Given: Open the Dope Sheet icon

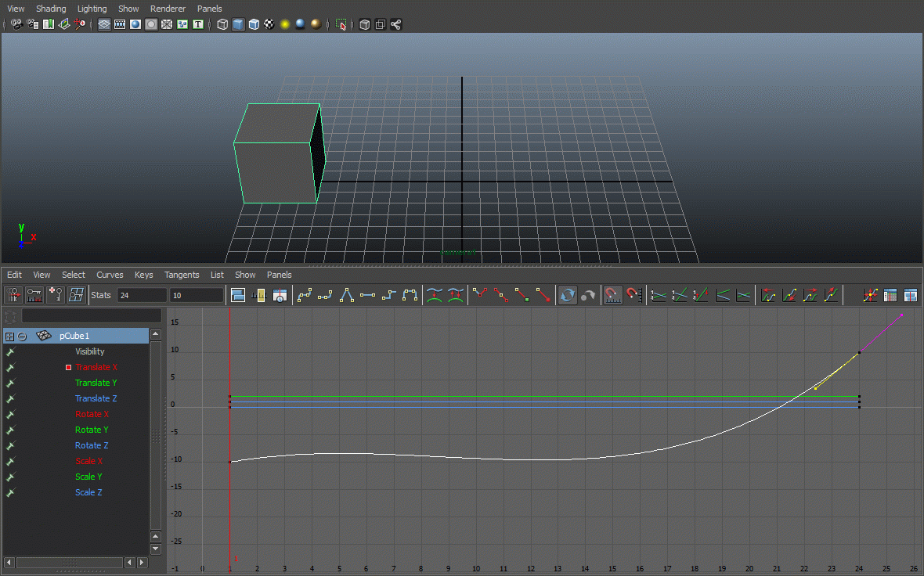Looking at the screenshot, I should pyautogui.click(x=890, y=295).
